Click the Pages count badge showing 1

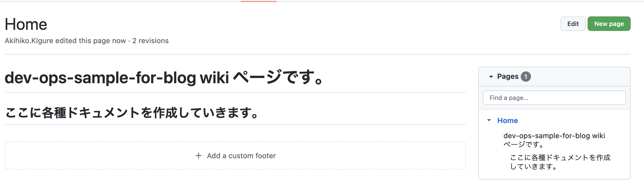pos(526,77)
